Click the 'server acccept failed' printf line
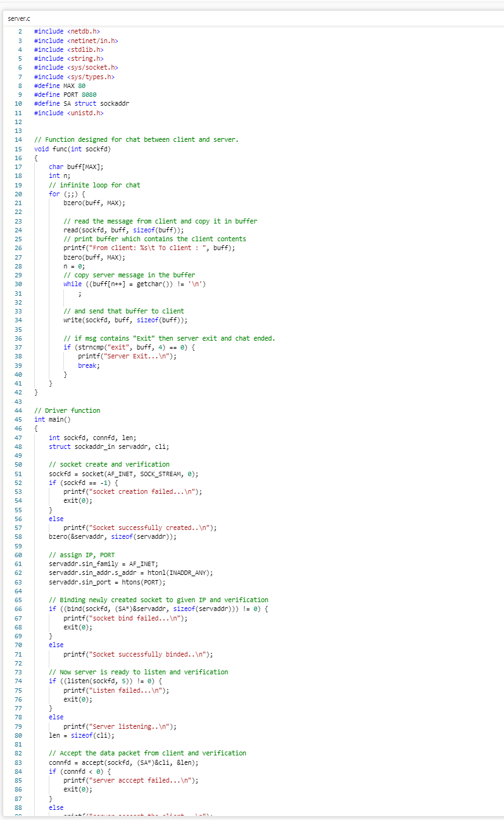504x820 pixels. [x=131, y=780]
